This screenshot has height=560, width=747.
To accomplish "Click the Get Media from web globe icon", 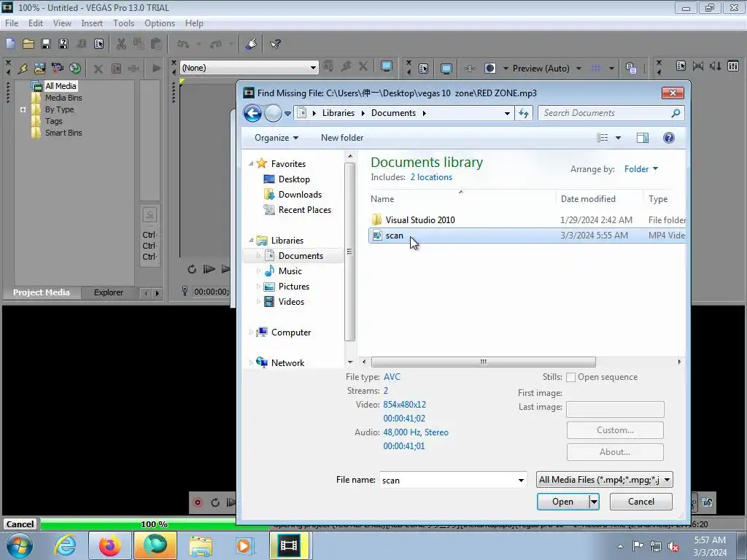I will [x=75, y=68].
